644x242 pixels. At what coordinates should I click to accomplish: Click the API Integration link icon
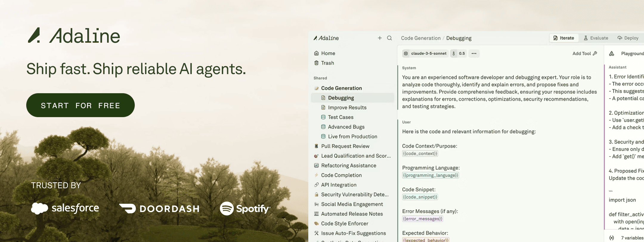[316, 185]
